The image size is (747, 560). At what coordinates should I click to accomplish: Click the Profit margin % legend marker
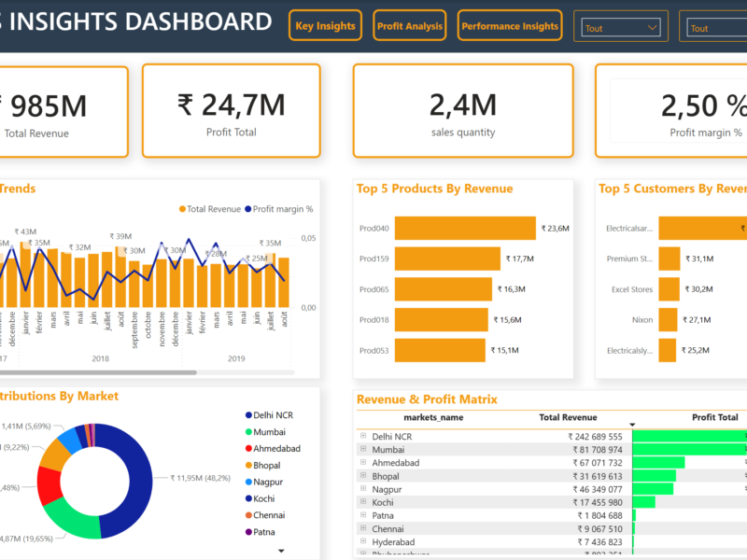tap(247, 209)
